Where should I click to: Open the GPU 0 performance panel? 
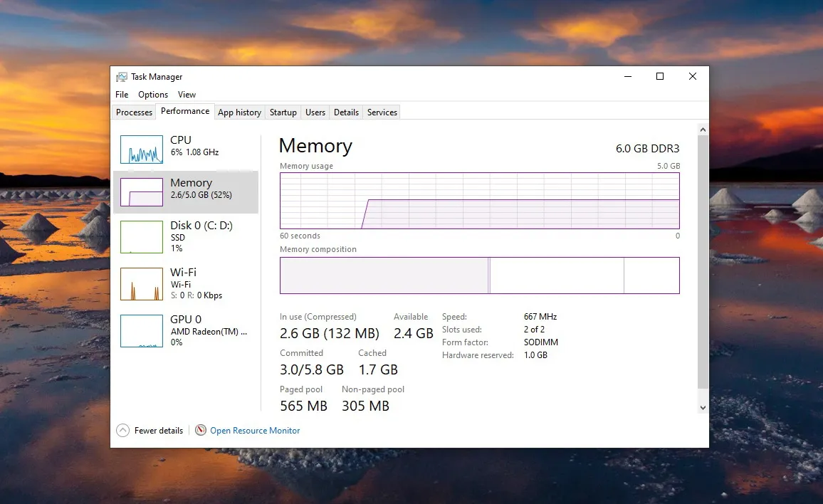coord(185,330)
